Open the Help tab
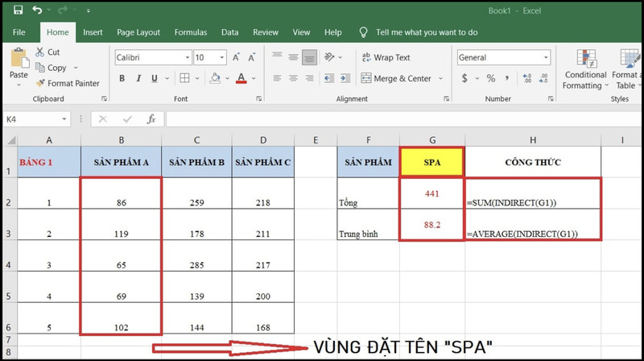The height and width of the screenshot is (361, 644). pos(332,32)
